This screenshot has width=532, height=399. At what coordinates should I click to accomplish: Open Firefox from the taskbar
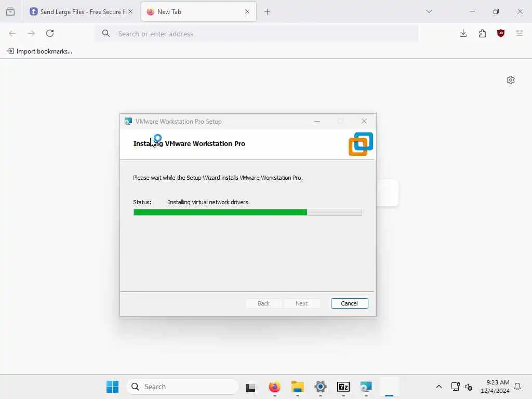click(274, 387)
